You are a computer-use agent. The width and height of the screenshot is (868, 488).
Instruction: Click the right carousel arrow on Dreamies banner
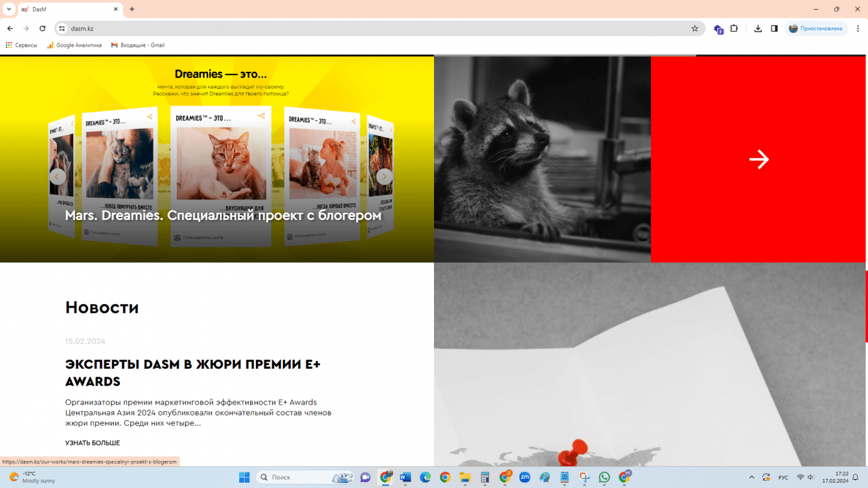(x=385, y=177)
